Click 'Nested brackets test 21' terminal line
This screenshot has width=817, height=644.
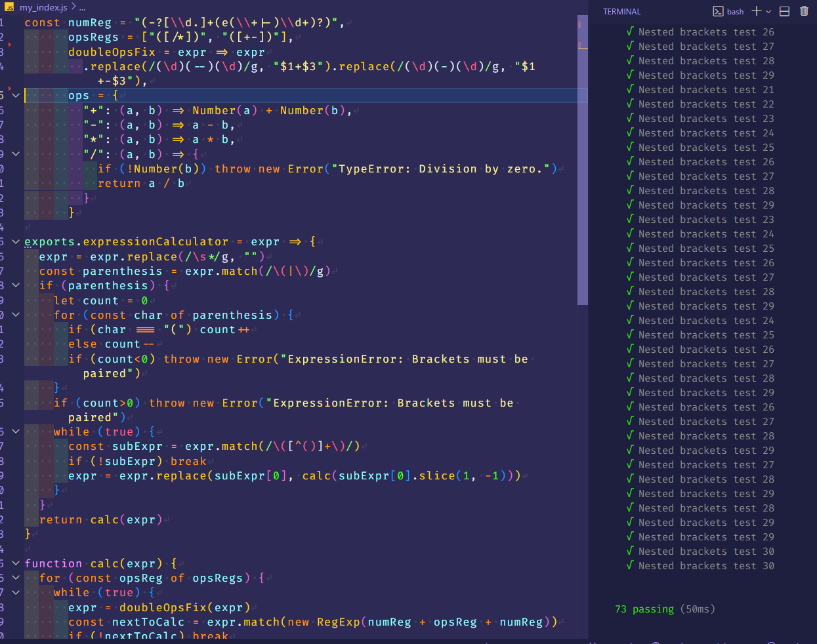tap(706, 90)
